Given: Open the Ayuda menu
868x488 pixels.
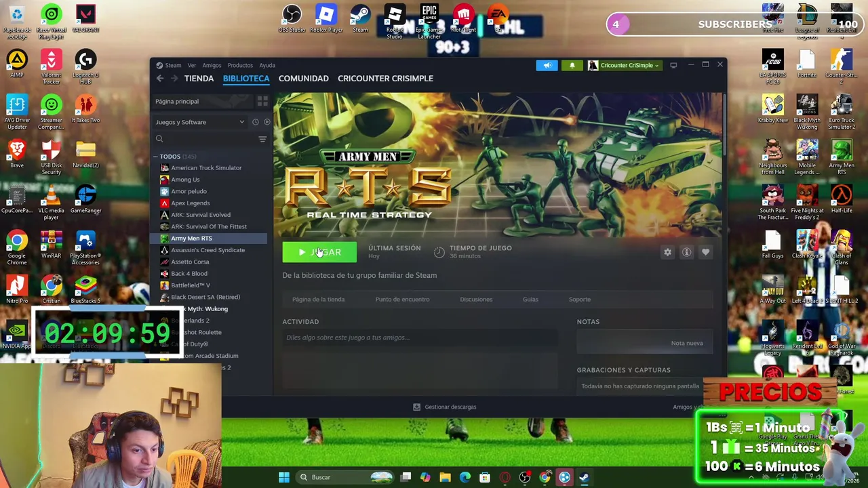Looking at the screenshot, I should [x=267, y=65].
